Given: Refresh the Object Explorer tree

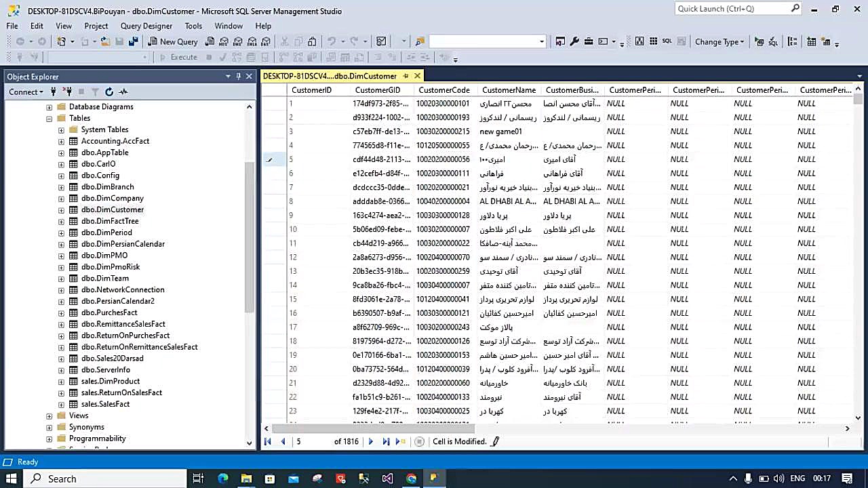Looking at the screenshot, I should tap(108, 91).
